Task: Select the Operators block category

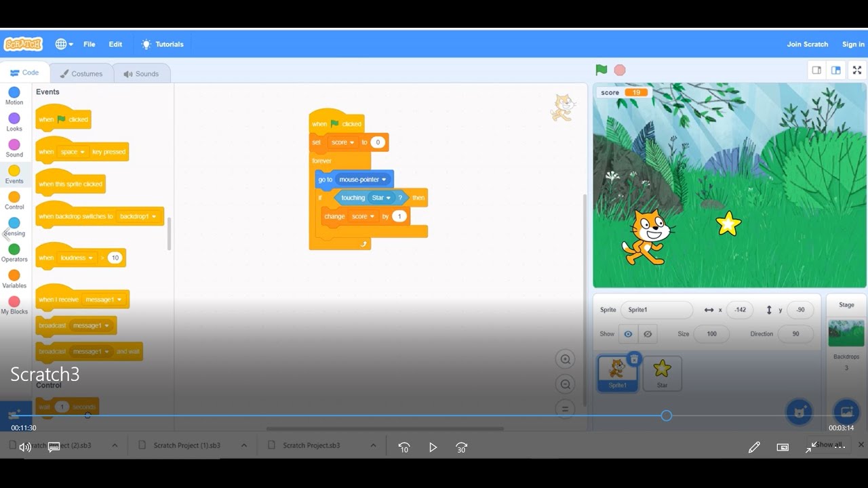Action: (x=14, y=253)
